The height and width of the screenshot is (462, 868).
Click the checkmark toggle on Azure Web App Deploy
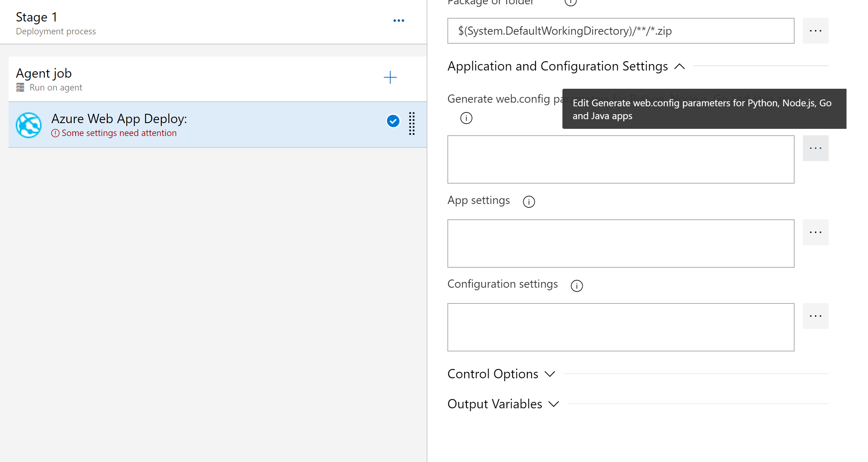coord(393,121)
